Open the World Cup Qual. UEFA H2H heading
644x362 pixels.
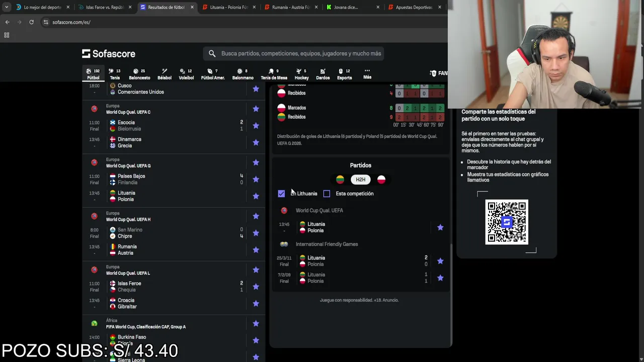point(319,211)
